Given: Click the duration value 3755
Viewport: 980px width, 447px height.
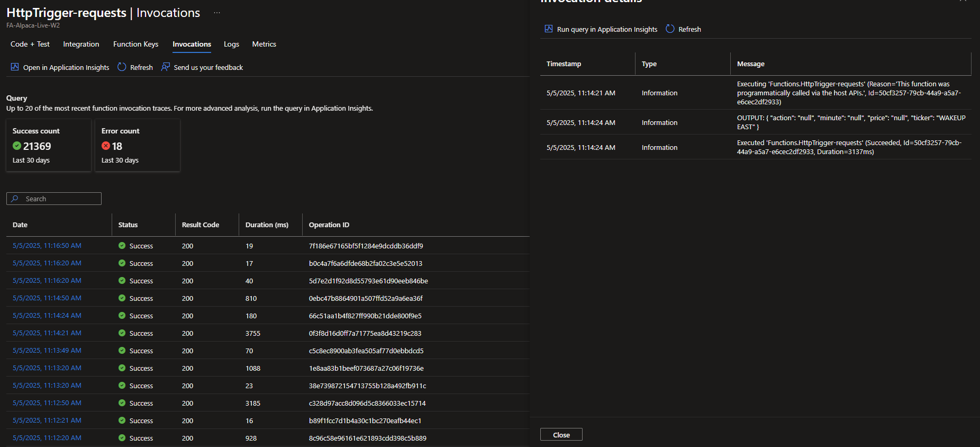Looking at the screenshot, I should click(x=253, y=333).
